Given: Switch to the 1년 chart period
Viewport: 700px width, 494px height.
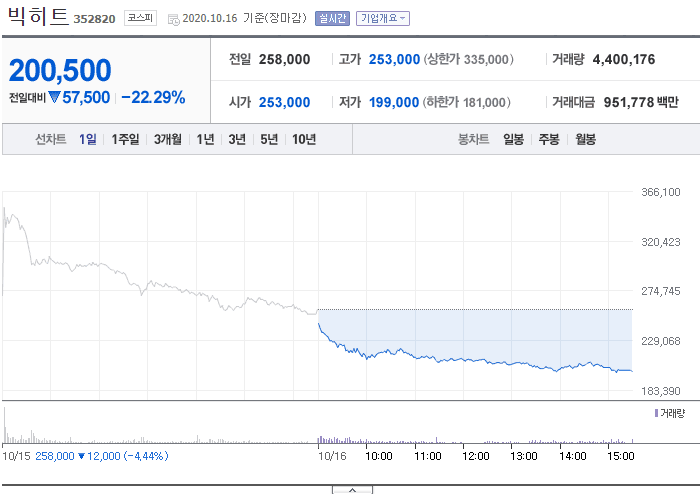Looking at the screenshot, I should [x=205, y=140].
